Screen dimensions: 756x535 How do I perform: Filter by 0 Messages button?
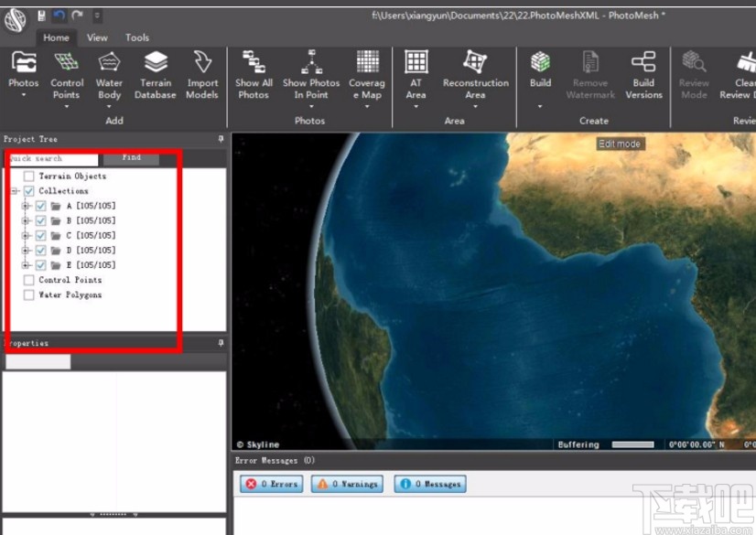pos(430,484)
